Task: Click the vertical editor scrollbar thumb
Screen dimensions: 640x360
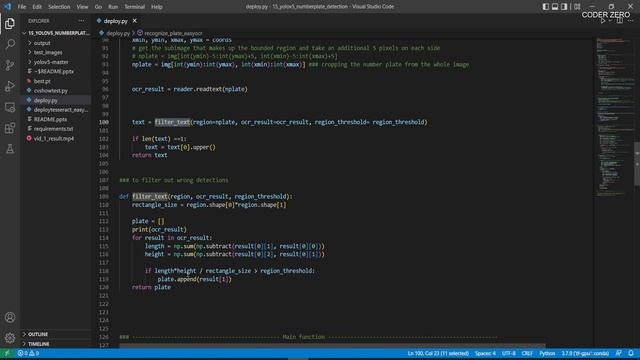Action: pos(637,163)
